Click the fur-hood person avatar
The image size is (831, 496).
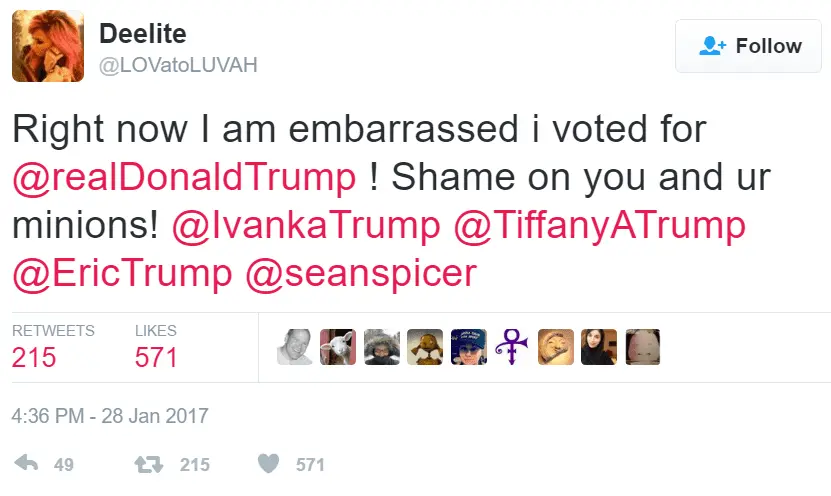(381, 347)
